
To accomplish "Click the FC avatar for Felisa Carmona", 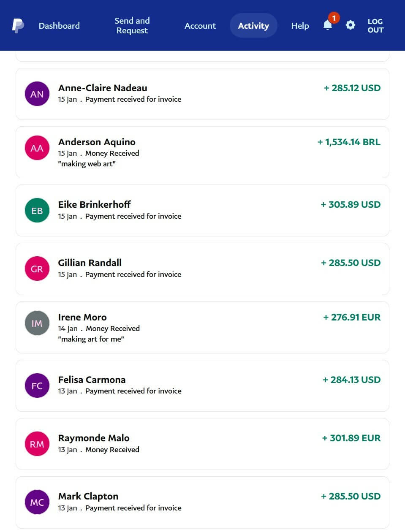I will point(37,385).
